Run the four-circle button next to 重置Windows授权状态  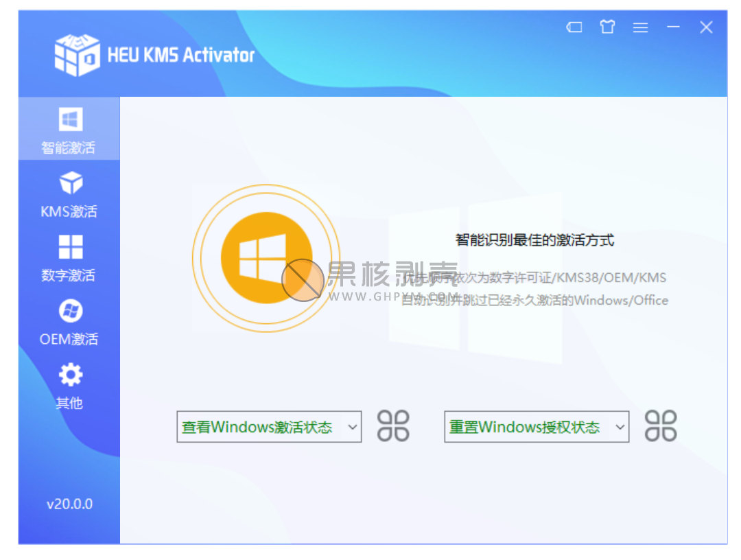661,426
